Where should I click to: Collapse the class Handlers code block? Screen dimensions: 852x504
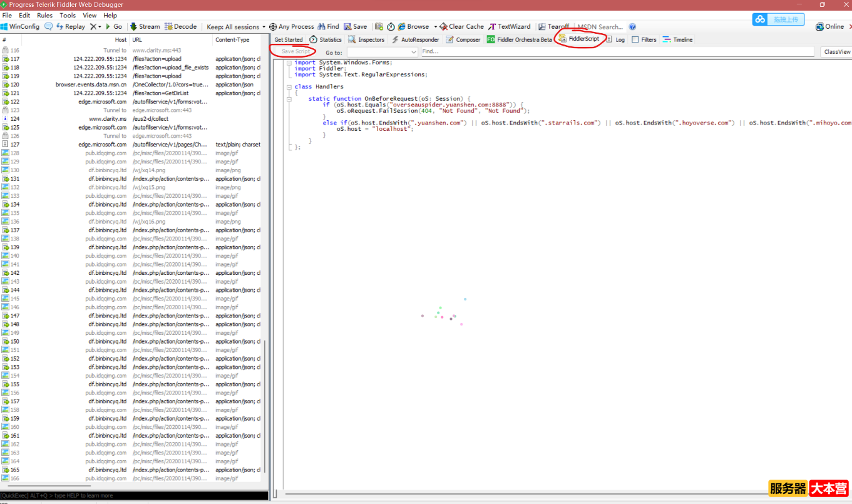pyautogui.click(x=289, y=87)
